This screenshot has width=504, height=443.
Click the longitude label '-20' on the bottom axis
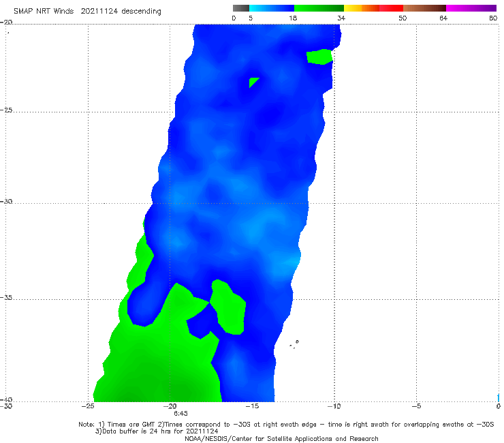170,406
